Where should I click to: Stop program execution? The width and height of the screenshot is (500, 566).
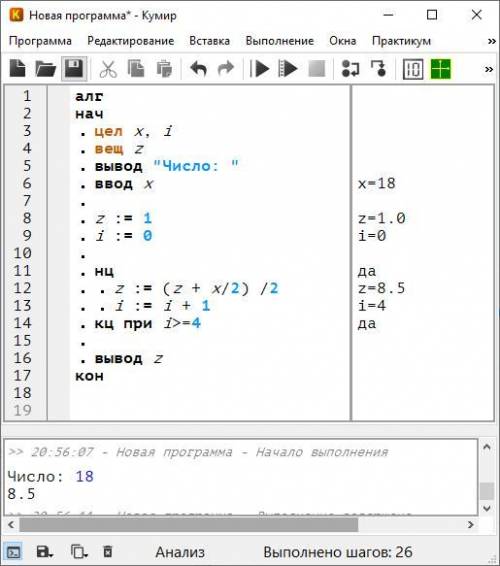[x=317, y=69]
